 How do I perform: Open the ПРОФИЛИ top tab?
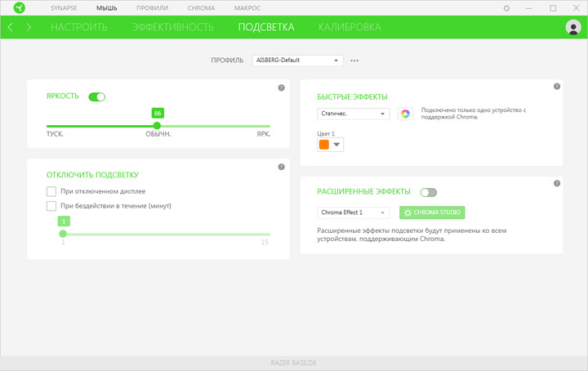pos(152,8)
